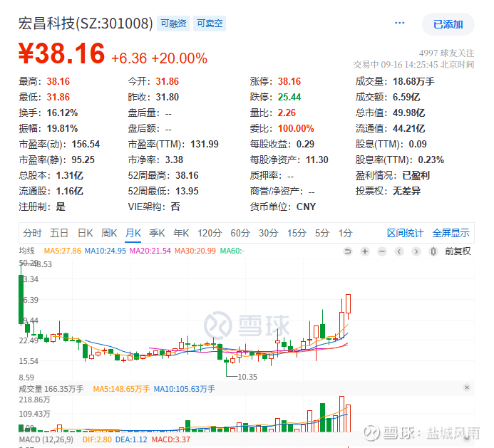Click the 换手 value 16.12%
Screen dimensions: 494x448
coord(62,113)
